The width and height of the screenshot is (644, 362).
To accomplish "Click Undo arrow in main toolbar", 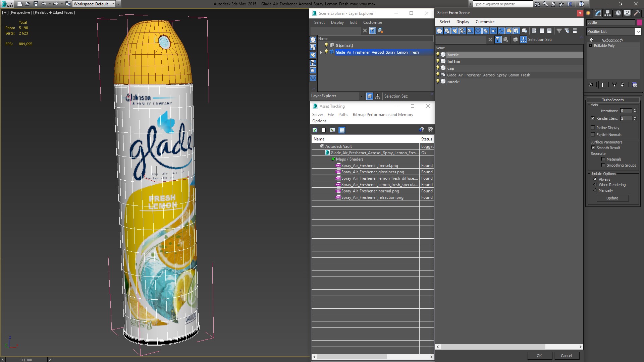I will click(44, 4).
